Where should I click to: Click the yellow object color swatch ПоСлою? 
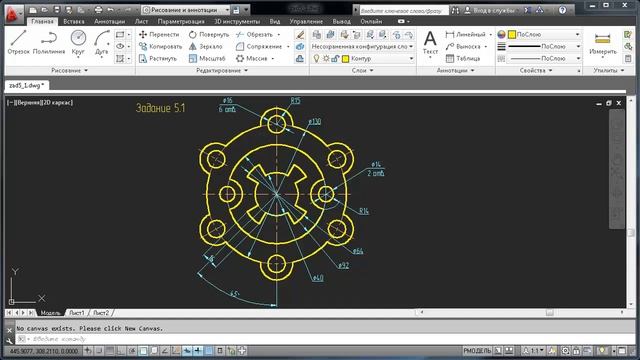pyautogui.click(x=512, y=35)
